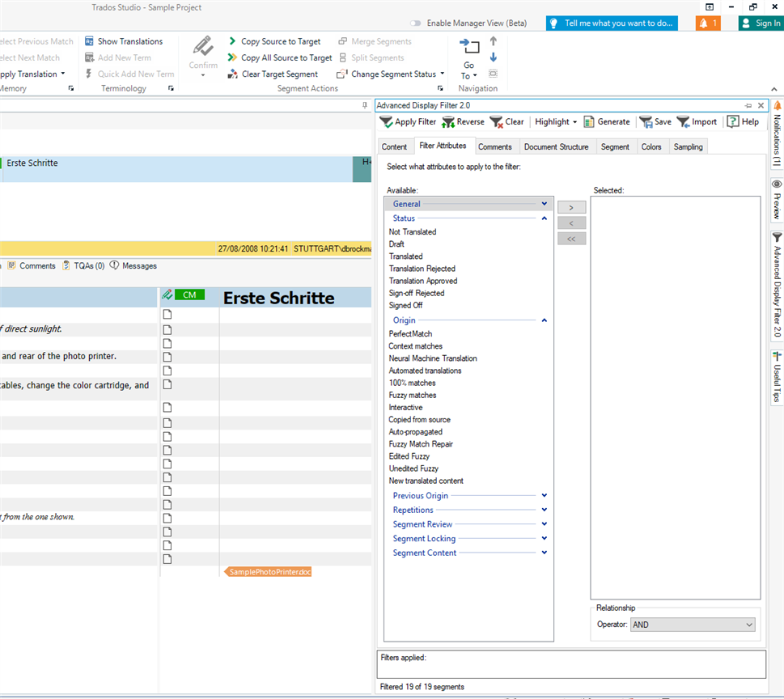784x699 pixels.
Task: Click the remove all << button
Action: click(571, 239)
